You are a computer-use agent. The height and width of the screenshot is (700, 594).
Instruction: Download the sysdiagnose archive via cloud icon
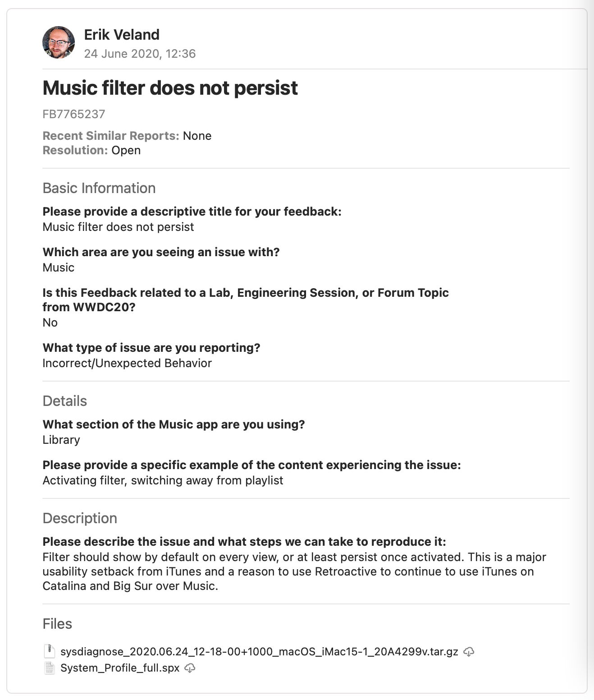[469, 652]
